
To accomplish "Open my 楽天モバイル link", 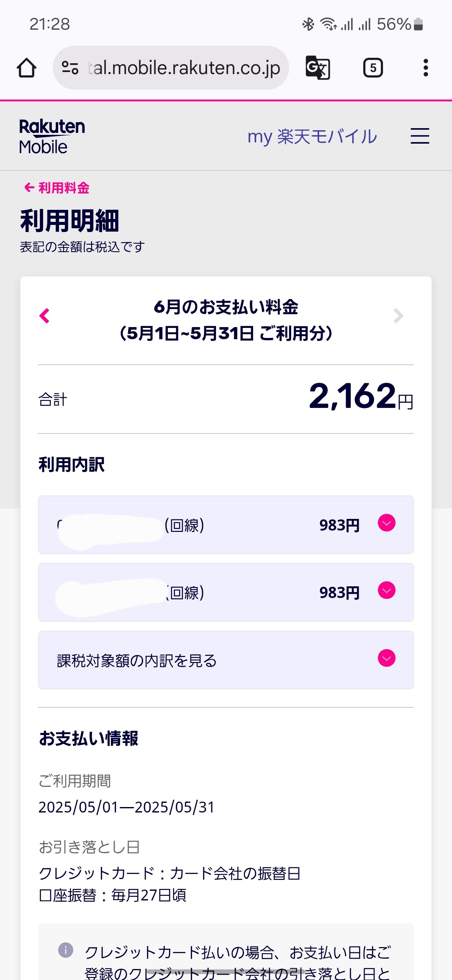I will [x=312, y=137].
